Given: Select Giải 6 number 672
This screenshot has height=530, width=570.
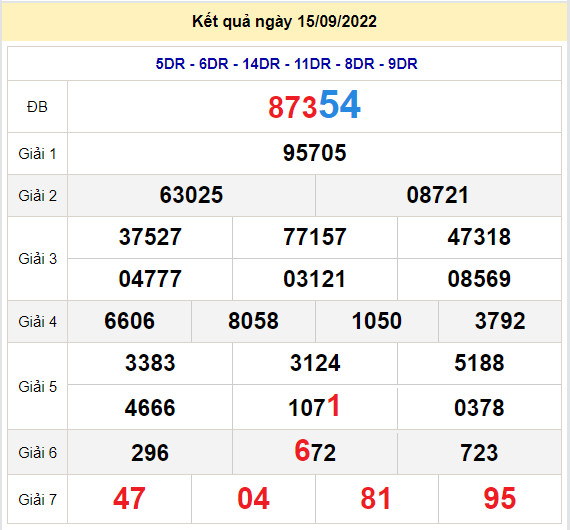Looking at the screenshot, I should pos(315,451).
